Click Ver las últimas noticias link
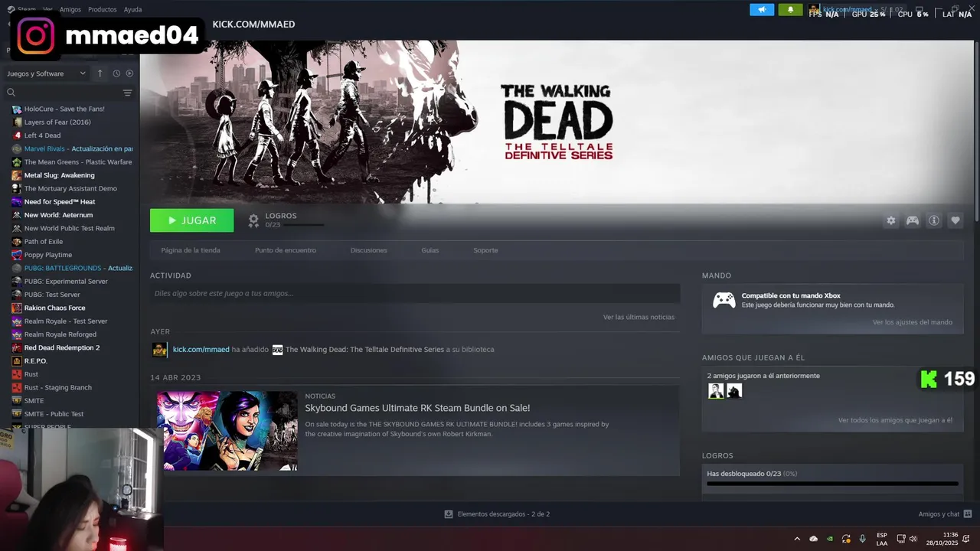 (x=639, y=317)
